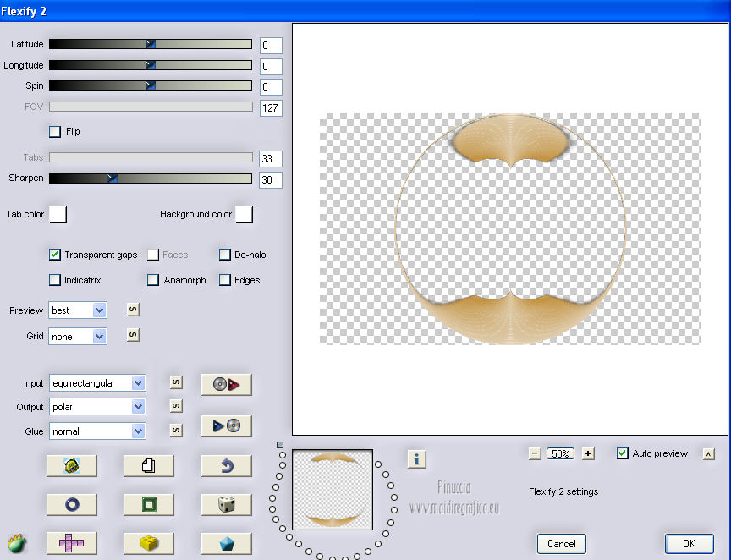Open the Grid dropdown
Screen dimensions: 731x560
[x=78, y=336]
